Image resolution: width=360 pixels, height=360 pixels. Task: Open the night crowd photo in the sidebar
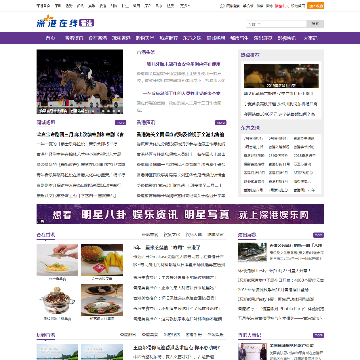(281, 76)
